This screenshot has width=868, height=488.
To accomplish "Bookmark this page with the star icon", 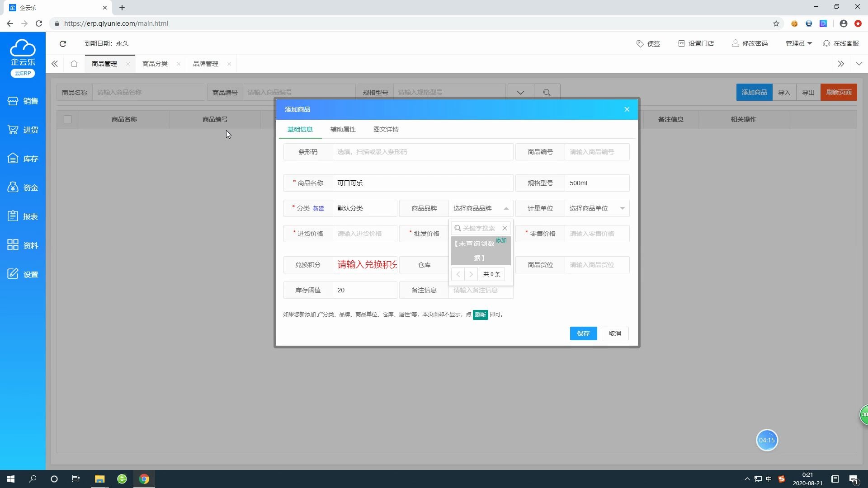I will coord(776,23).
